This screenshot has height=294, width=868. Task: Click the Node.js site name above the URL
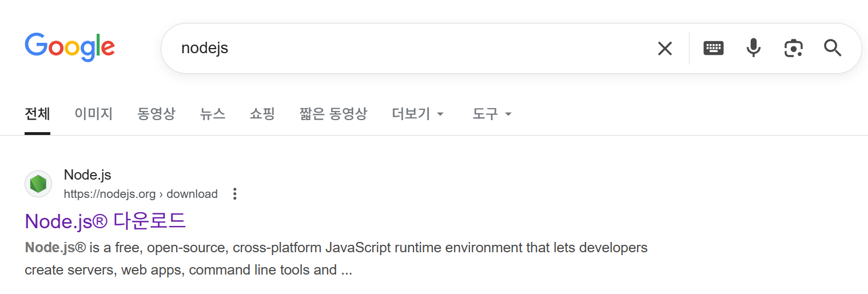87,174
